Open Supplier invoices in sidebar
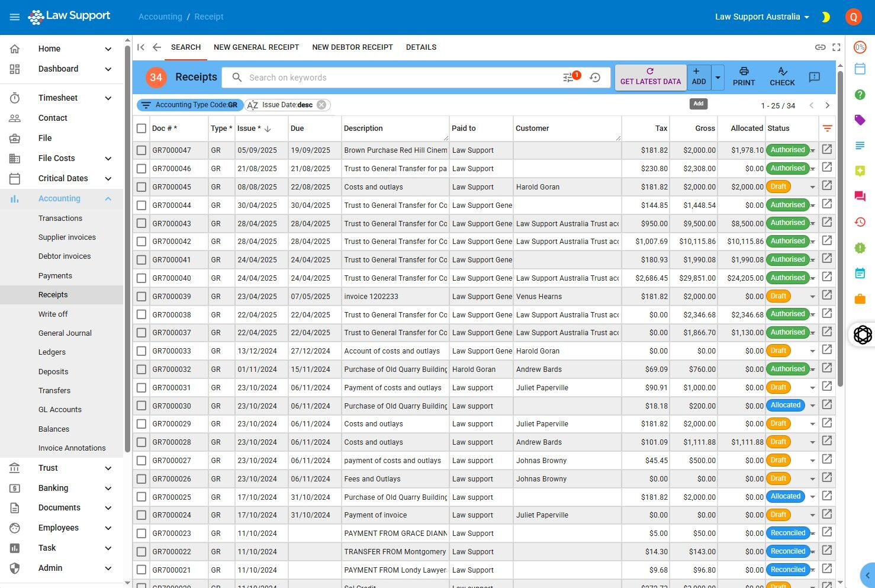Screen dimensions: 875x588 click(67, 237)
